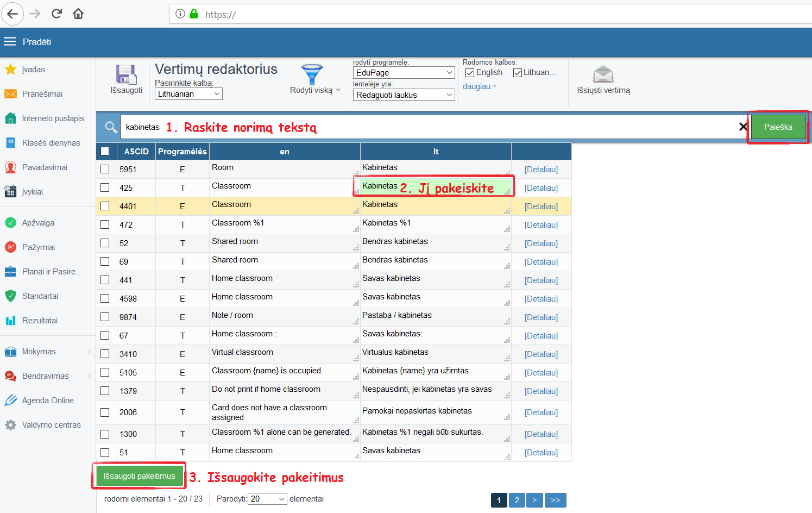The image size is (812, 513).
Task: Click the current page 1 button
Action: [499, 500]
